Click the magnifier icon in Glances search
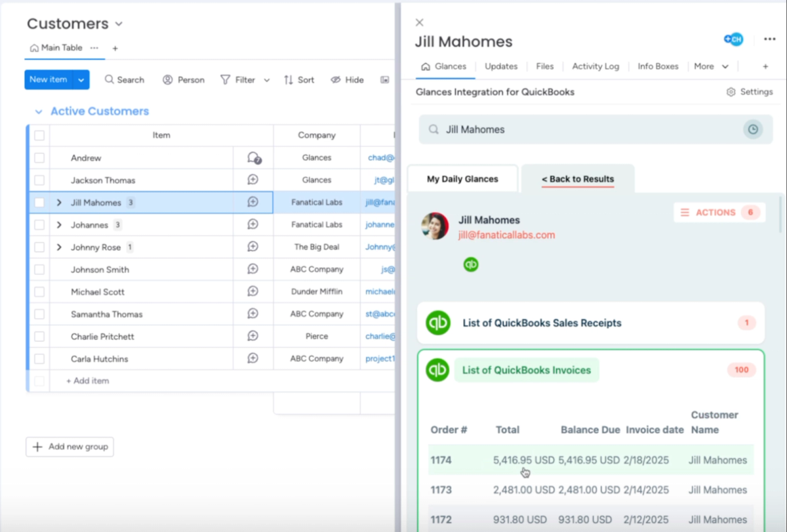 [x=434, y=130]
